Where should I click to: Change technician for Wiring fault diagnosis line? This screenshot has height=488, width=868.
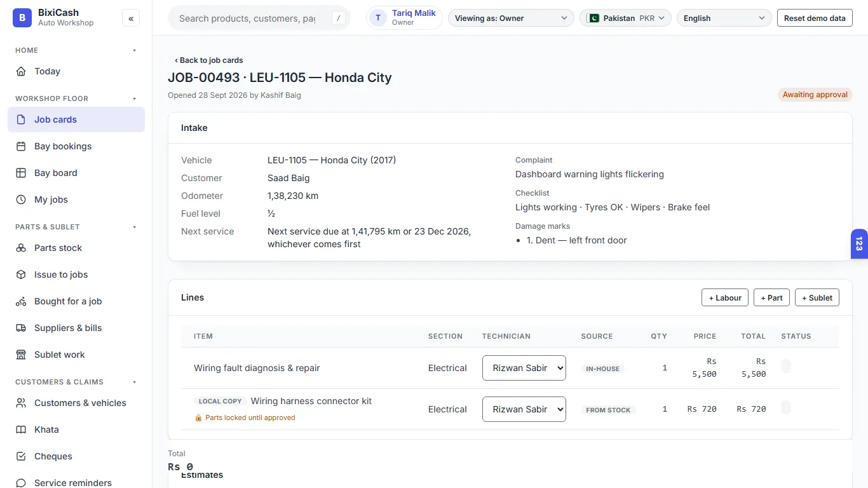pyautogui.click(x=524, y=368)
